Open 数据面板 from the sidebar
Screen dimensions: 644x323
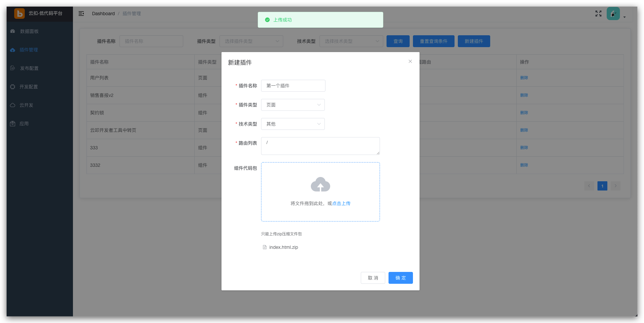(x=29, y=31)
